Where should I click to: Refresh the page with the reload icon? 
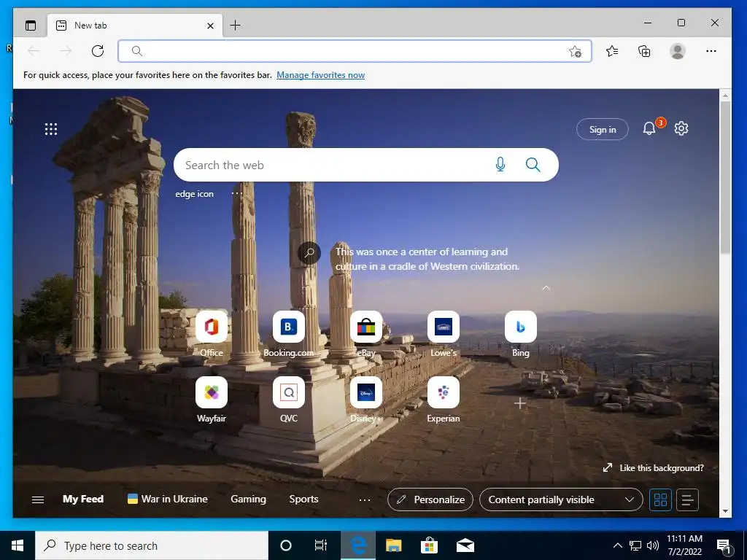(x=98, y=51)
